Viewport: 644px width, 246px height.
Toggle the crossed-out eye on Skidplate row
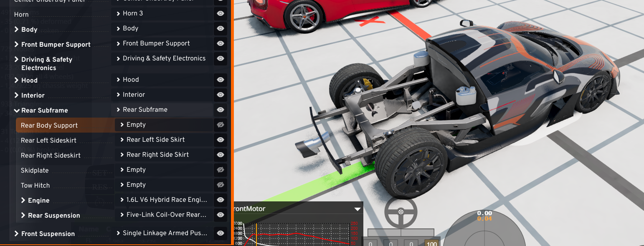coord(221,170)
